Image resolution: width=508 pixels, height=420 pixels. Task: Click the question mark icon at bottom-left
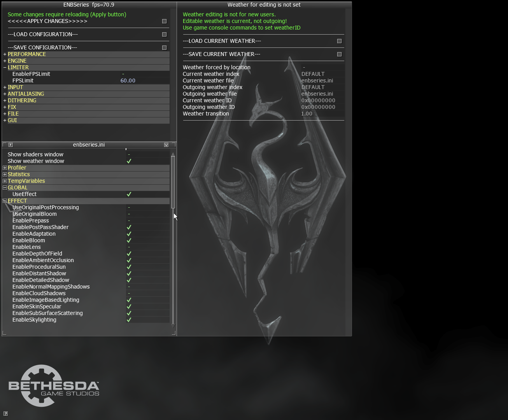[5, 413]
